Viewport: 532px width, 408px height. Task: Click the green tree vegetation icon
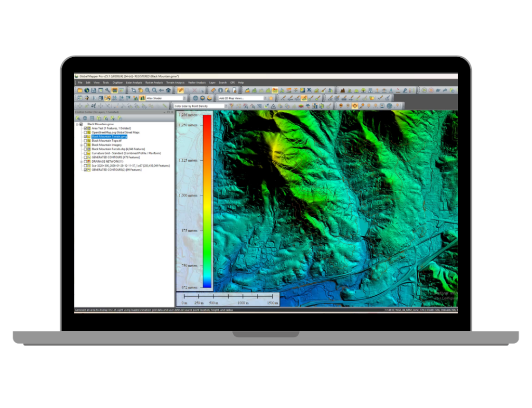pos(363,90)
